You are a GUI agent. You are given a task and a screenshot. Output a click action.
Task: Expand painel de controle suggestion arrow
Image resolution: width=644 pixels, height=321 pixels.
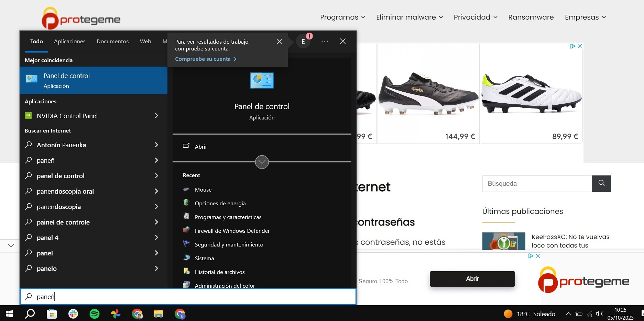[x=156, y=222]
